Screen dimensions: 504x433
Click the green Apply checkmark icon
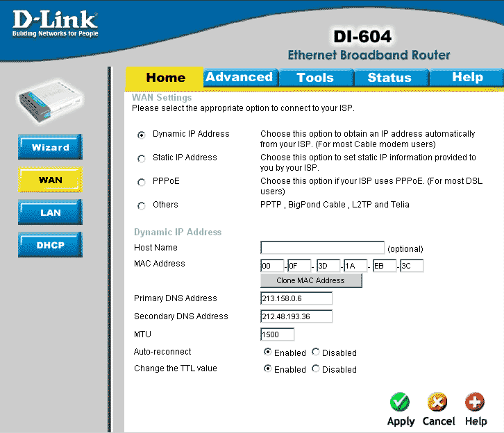[400, 402]
